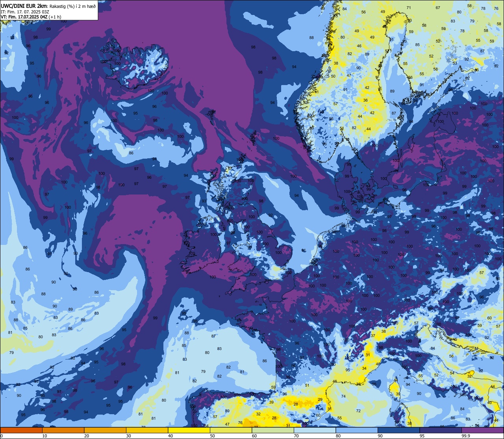
Task: Click the legend tick label '70'
Action: pyautogui.click(x=296, y=436)
